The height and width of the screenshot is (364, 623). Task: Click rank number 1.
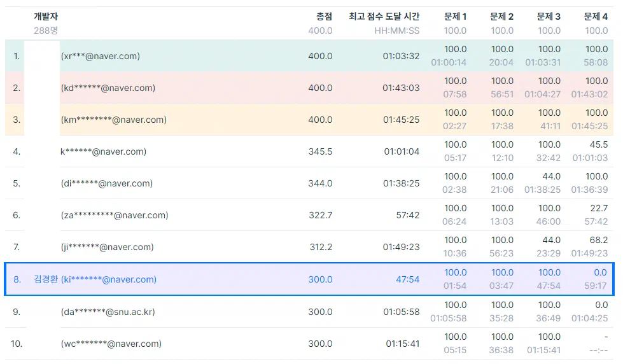coord(17,56)
